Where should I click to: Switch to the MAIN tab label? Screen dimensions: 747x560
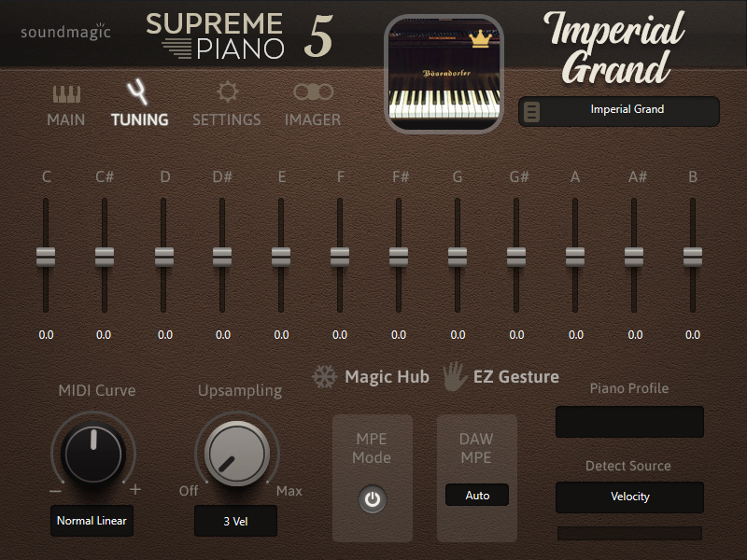[66, 119]
